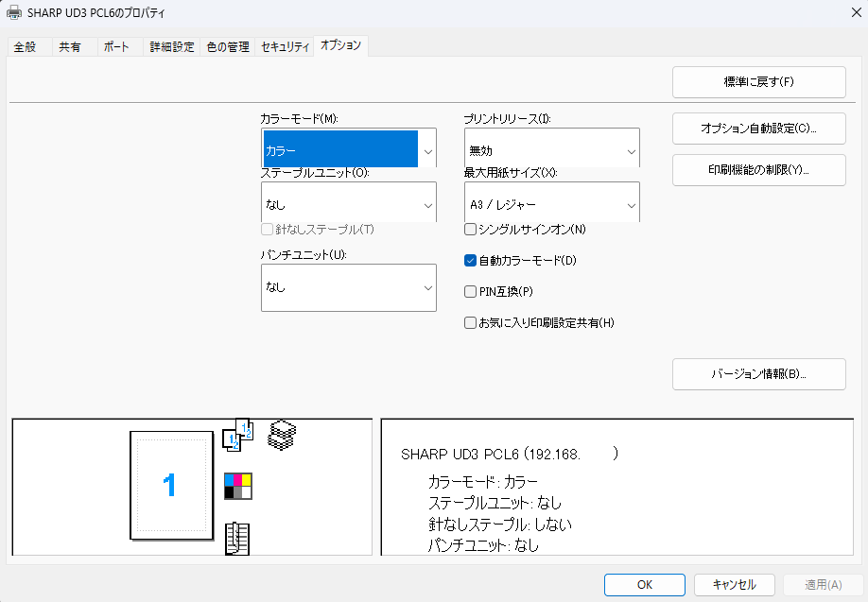
Task: Click the キャンセル button
Action: click(x=734, y=585)
